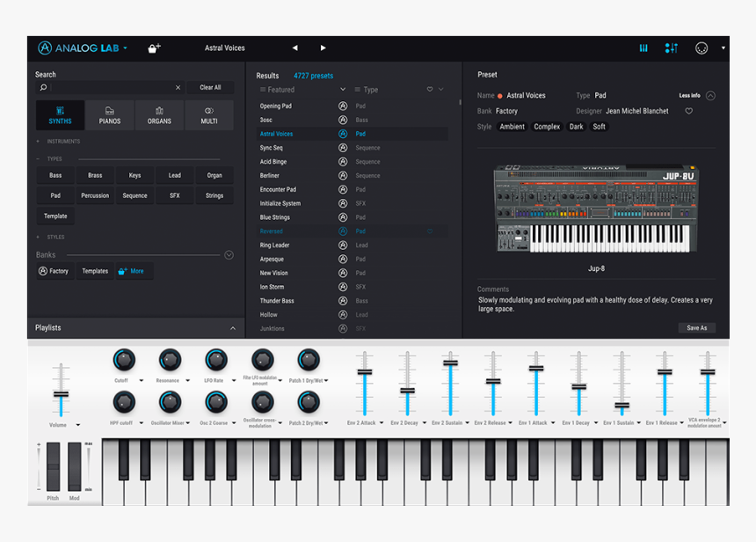Click Arturia icon on Ion Storm row

[x=343, y=287]
